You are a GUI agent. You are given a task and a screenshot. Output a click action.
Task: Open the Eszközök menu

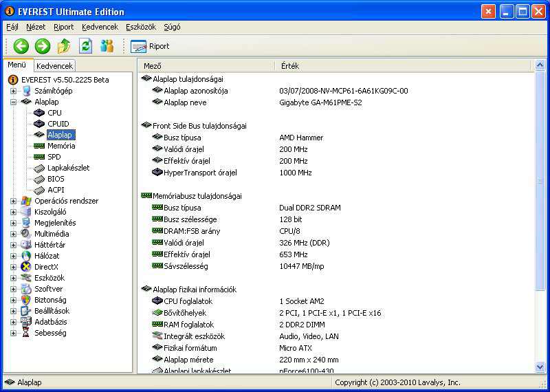pyautogui.click(x=141, y=27)
